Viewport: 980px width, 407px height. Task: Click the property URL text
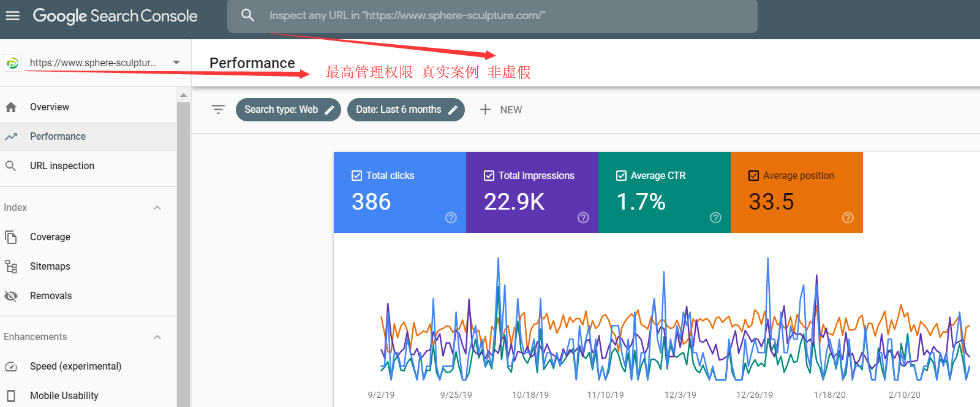[x=93, y=63]
